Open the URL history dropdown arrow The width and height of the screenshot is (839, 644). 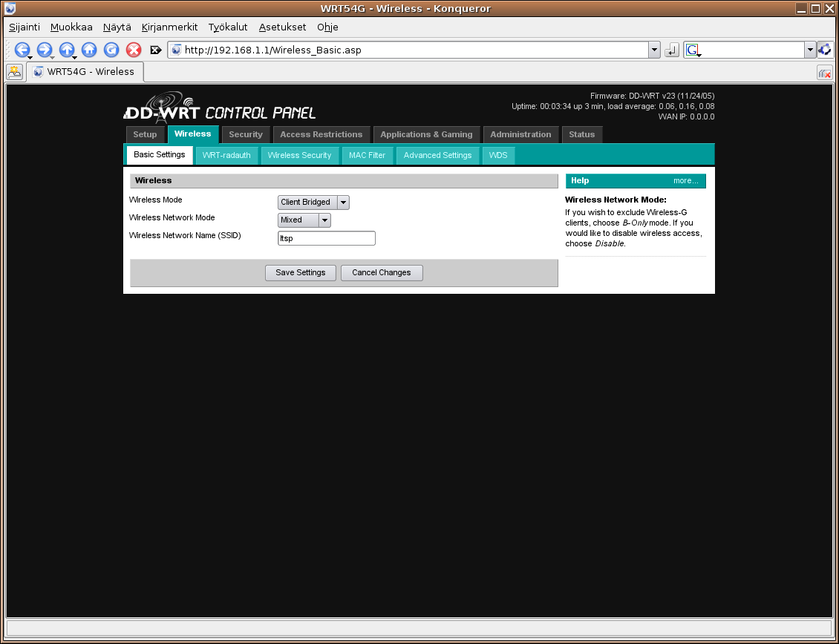coord(654,50)
